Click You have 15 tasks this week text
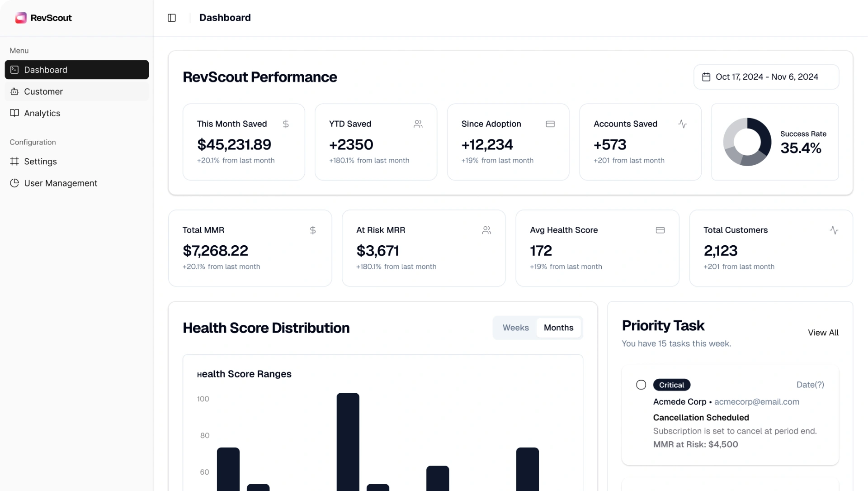 click(676, 343)
